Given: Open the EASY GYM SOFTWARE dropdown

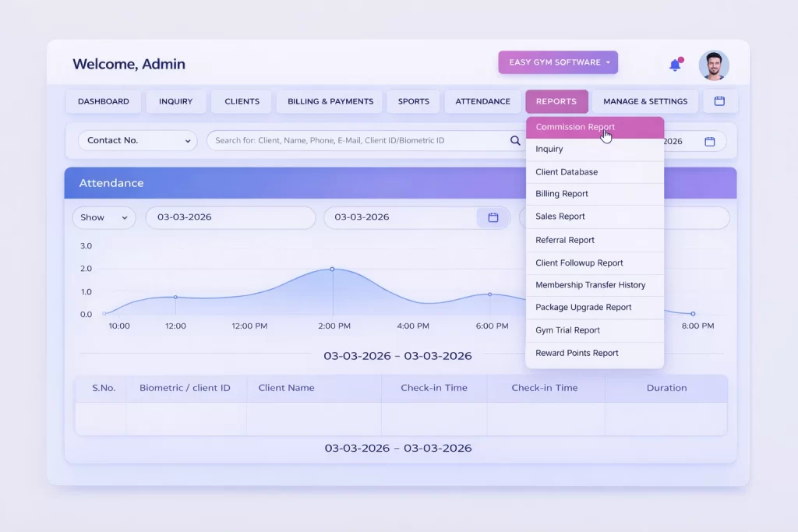Looking at the screenshot, I should pos(557,62).
